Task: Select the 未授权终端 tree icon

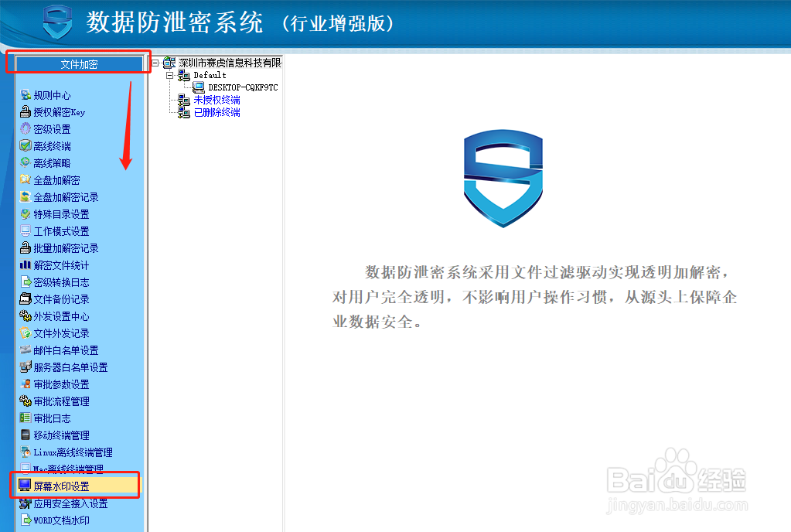Action: pos(183,100)
